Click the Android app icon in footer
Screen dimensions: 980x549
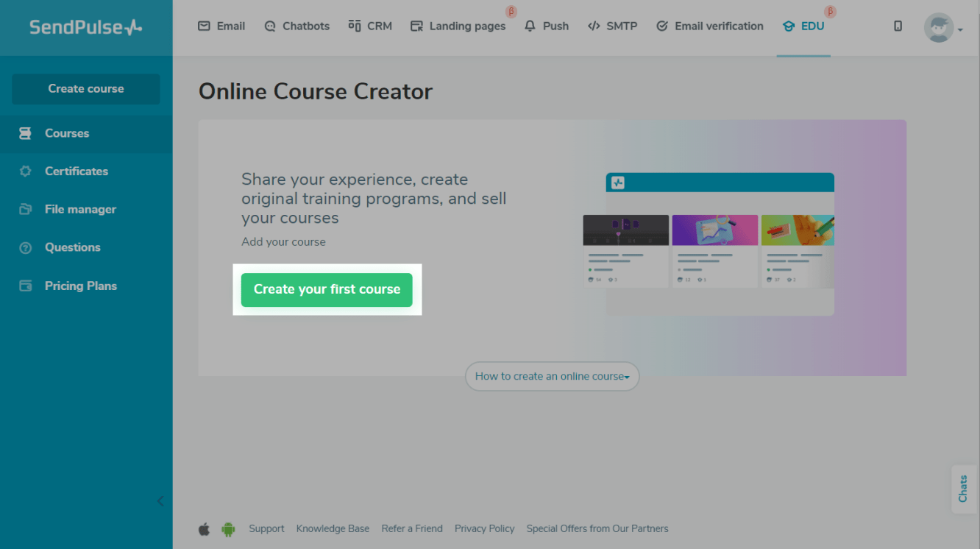[228, 529]
